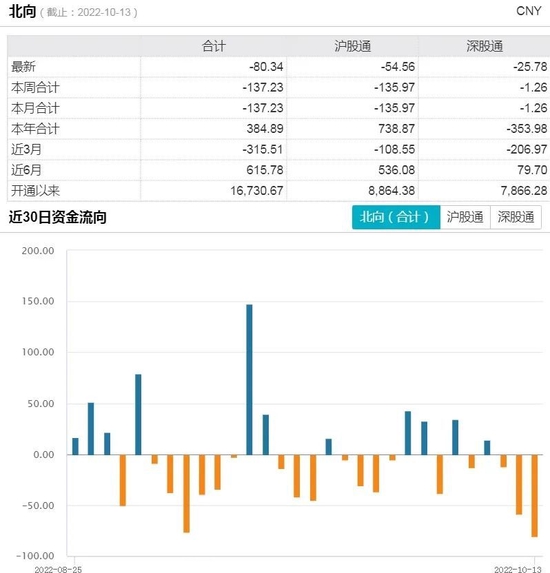Screen dimensions: 550x573
Task: Switch to the 沪股通 chart tab
Action: (465, 217)
